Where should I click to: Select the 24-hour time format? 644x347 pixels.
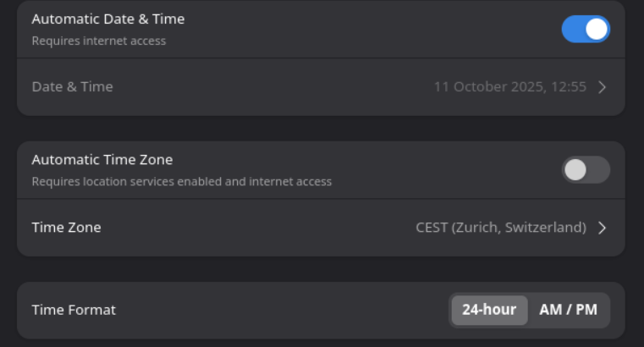pos(489,310)
